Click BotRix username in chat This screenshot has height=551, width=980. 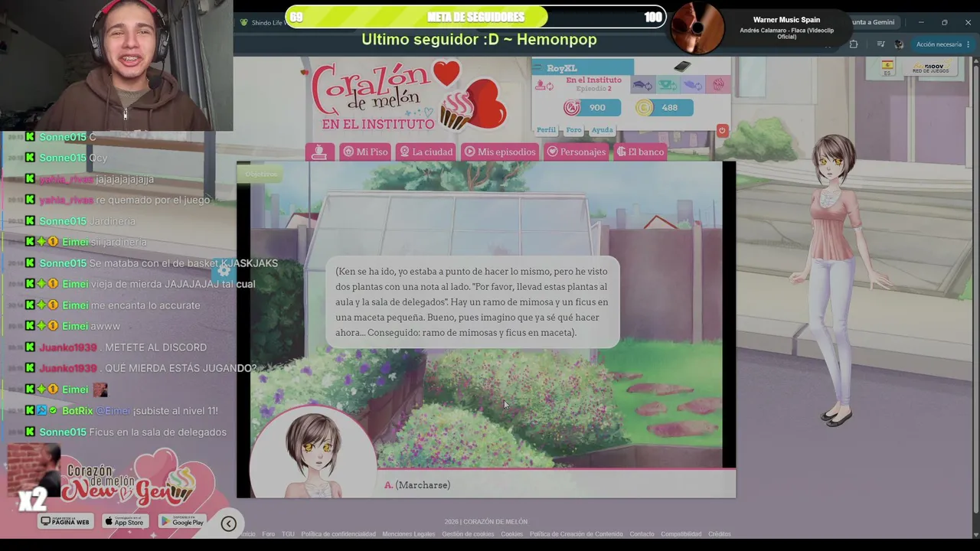[x=77, y=411]
